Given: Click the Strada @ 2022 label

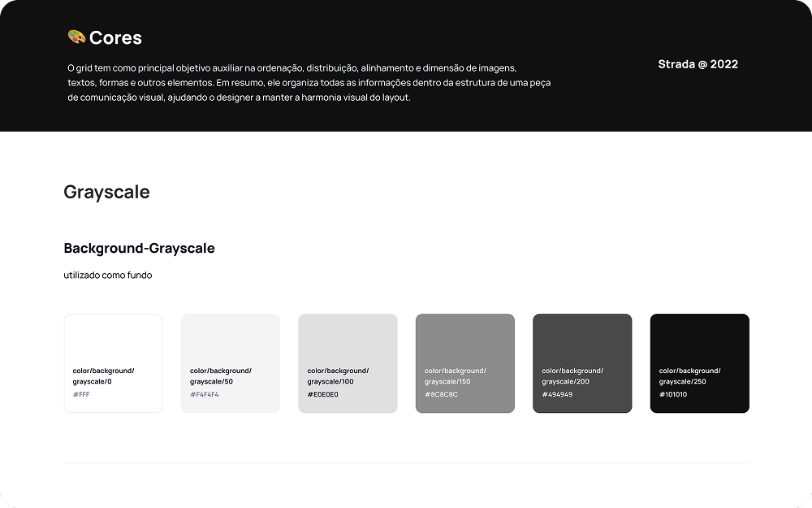Looking at the screenshot, I should 698,64.
